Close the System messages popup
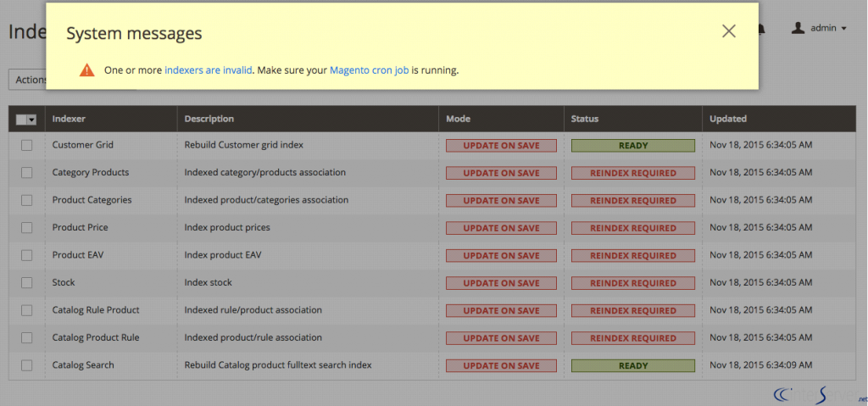The image size is (868, 406). 728,31
